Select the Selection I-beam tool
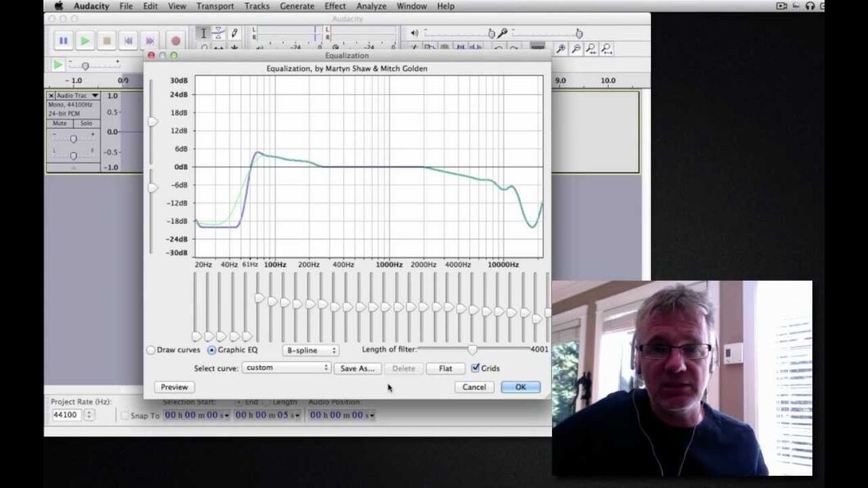Image resolution: width=868 pixels, height=488 pixels. [x=202, y=34]
